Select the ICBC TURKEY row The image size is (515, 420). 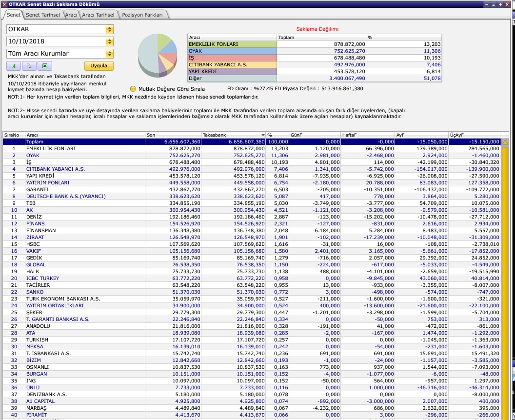point(251,279)
